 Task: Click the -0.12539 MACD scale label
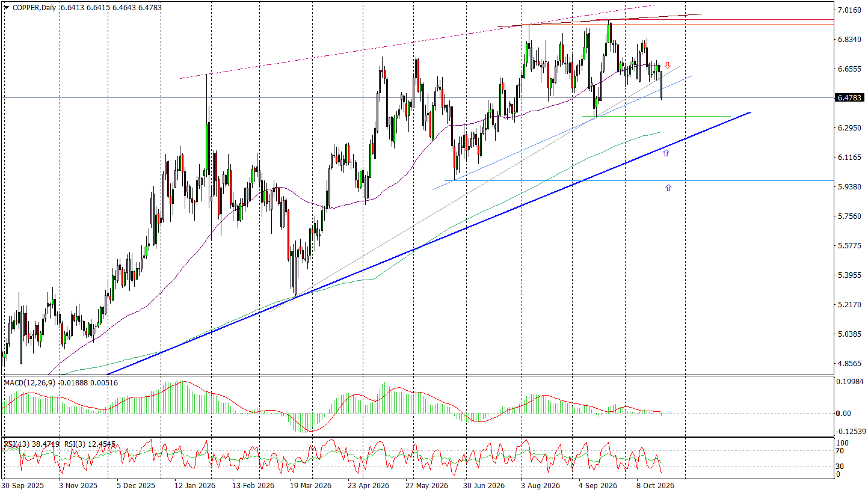tap(851, 432)
